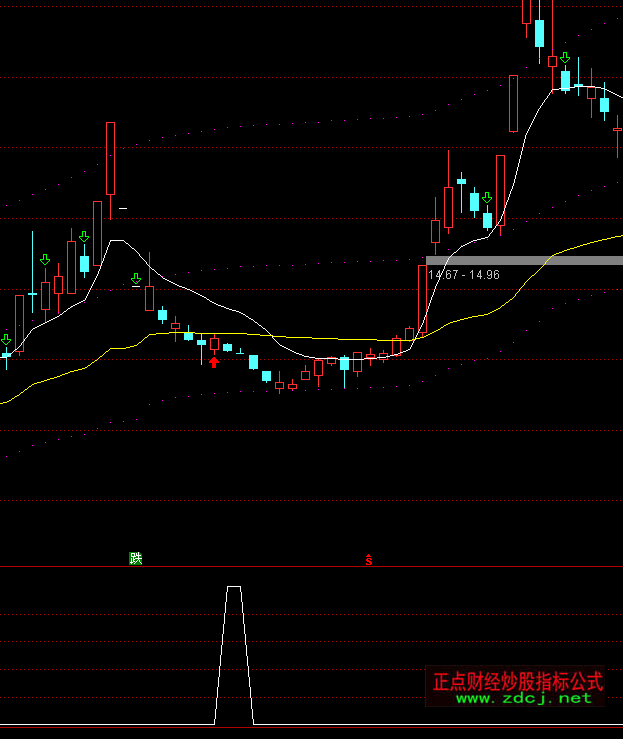Click the large cyan candle at top right
The width and height of the screenshot is (623, 739).
click(540, 32)
